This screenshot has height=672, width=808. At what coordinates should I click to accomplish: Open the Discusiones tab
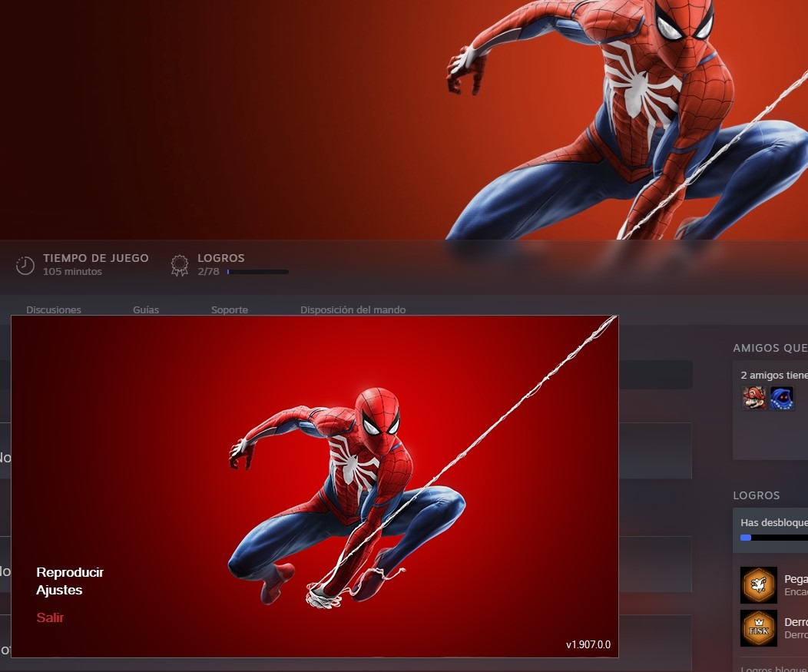pos(54,310)
